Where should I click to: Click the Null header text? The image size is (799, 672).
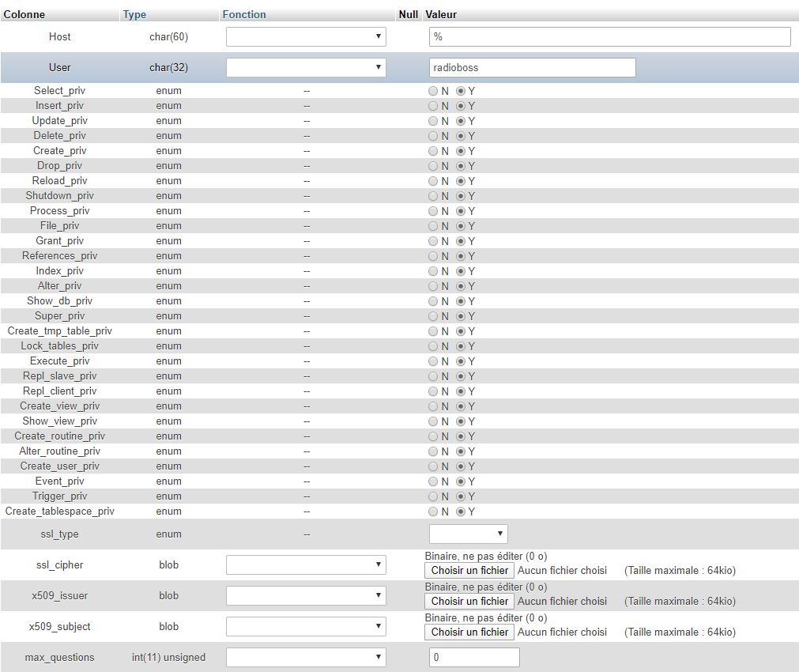coord(408,14)
